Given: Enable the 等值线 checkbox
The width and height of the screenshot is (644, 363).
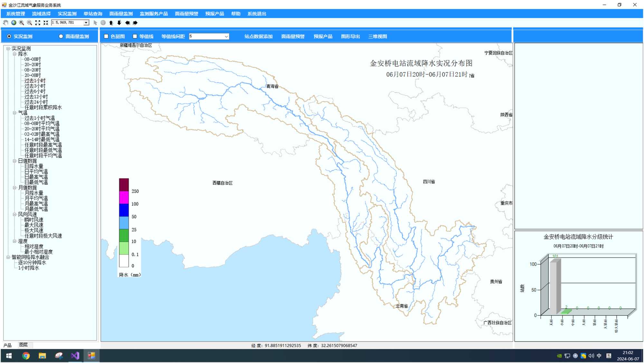Looking at the screenshot, I should click(135, 36).
